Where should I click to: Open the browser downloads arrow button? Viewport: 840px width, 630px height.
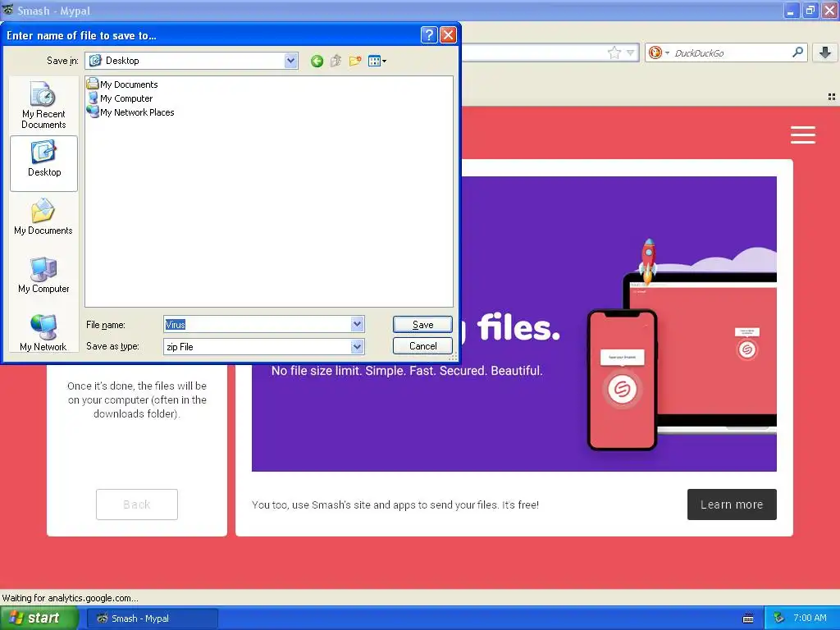click(x=825, y=52)
